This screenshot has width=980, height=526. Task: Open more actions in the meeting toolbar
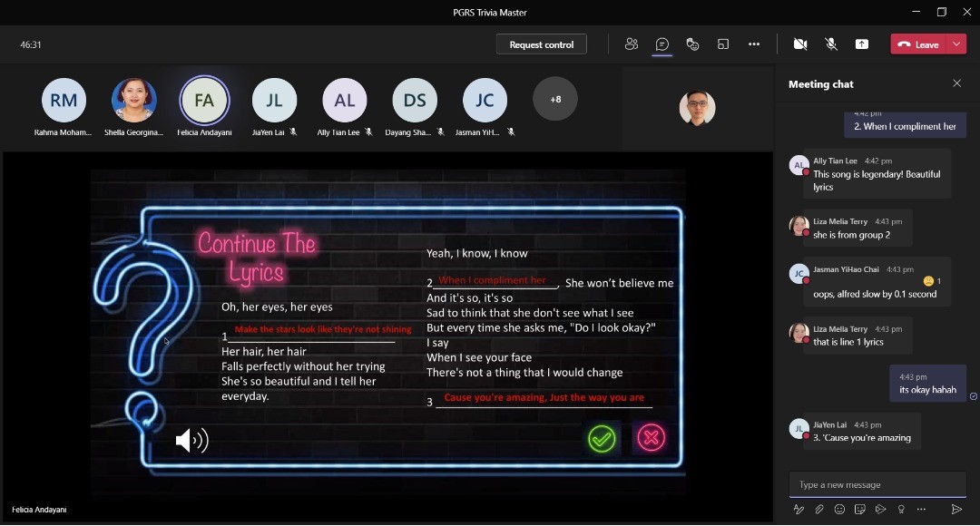[754, 44]
